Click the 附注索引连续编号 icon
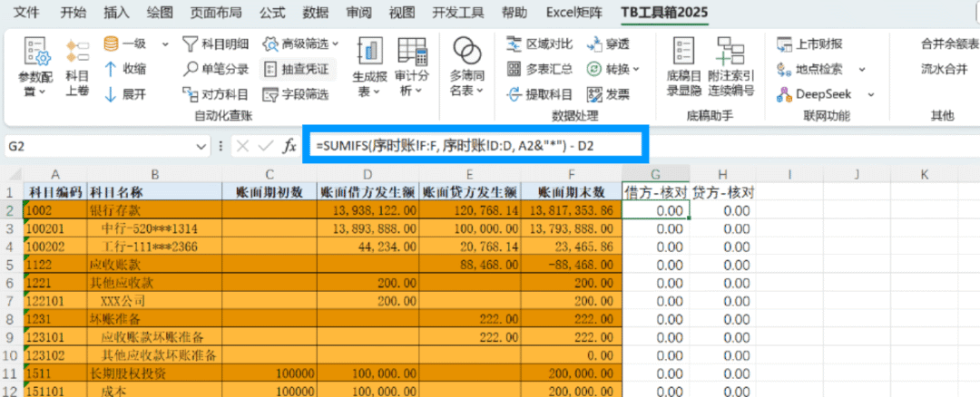The height and width of the screenshot is (397, 980). pos(730,51)
